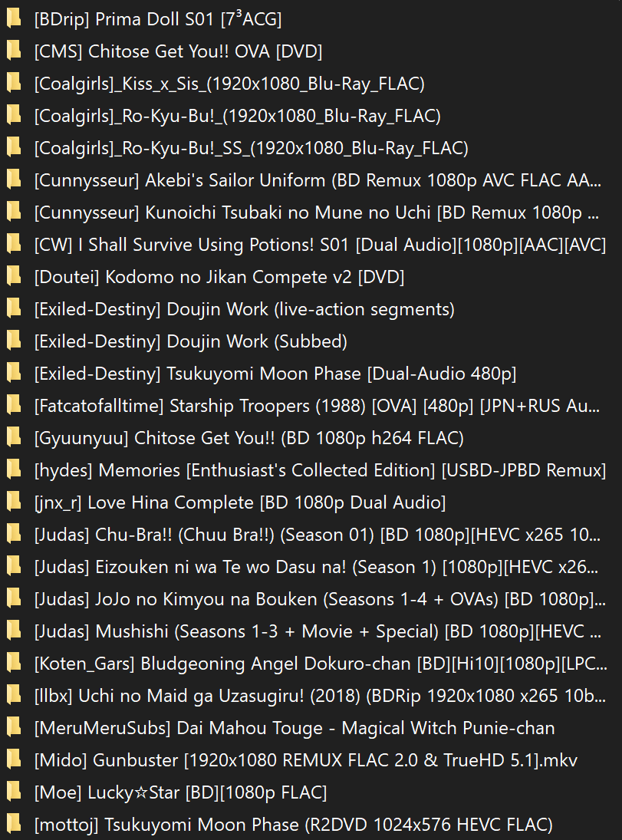
Task: Click the folder icon for Exiled-Destiny Tsukuyomi Moon Phase
Action: coord(13,373)
